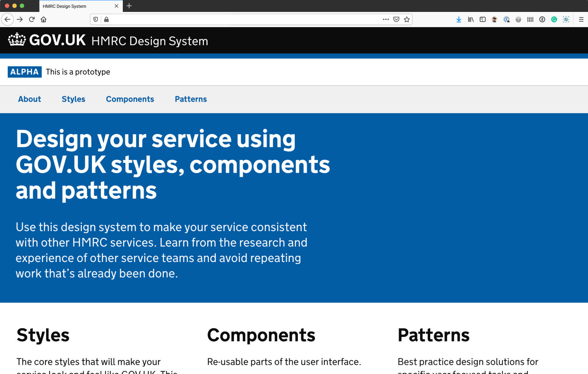Open the Grammarly extension icon

tap(554, 19)
